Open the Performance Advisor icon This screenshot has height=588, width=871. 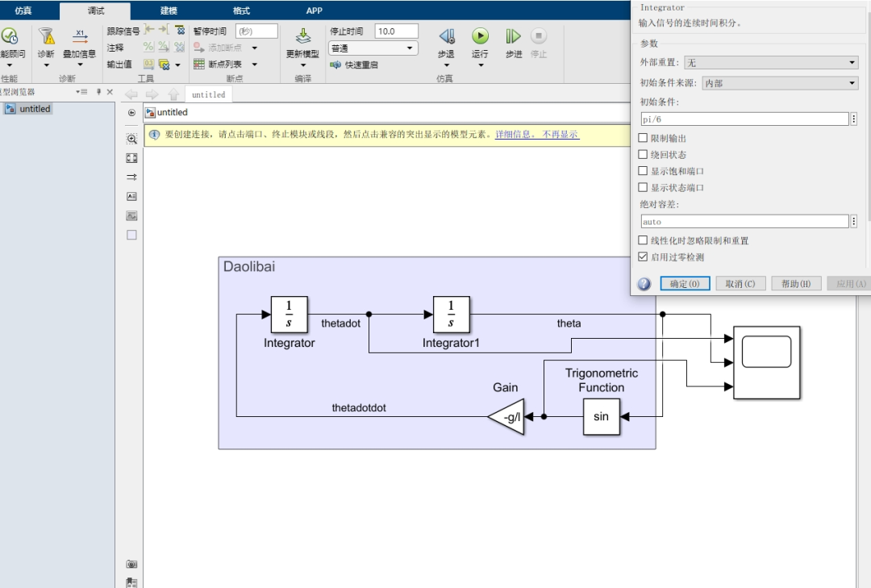tap(10, 36)
